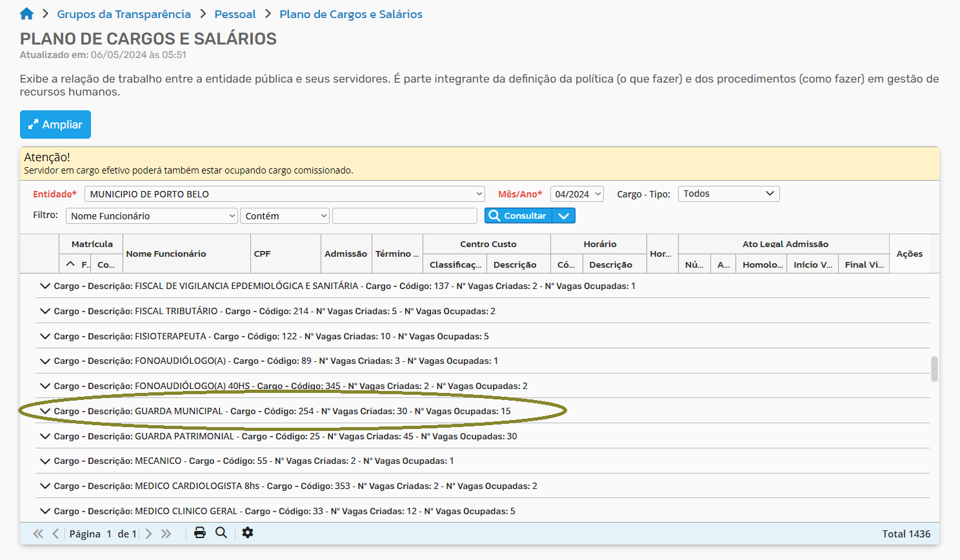The image size is (960, 560).
Task: Expand the MECANICO cargo row
Action: click(x=45, y=461)
